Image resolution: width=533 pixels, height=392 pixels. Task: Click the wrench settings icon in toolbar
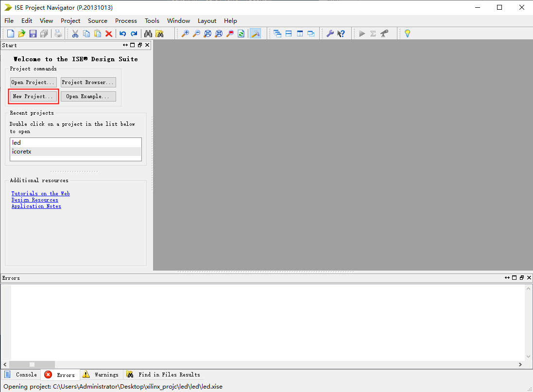tap(330, 34)
